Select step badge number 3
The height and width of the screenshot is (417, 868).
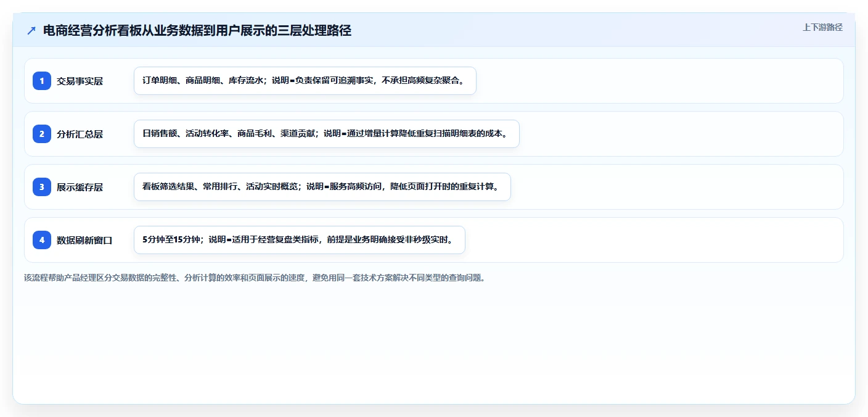click(x=42, y=187)
